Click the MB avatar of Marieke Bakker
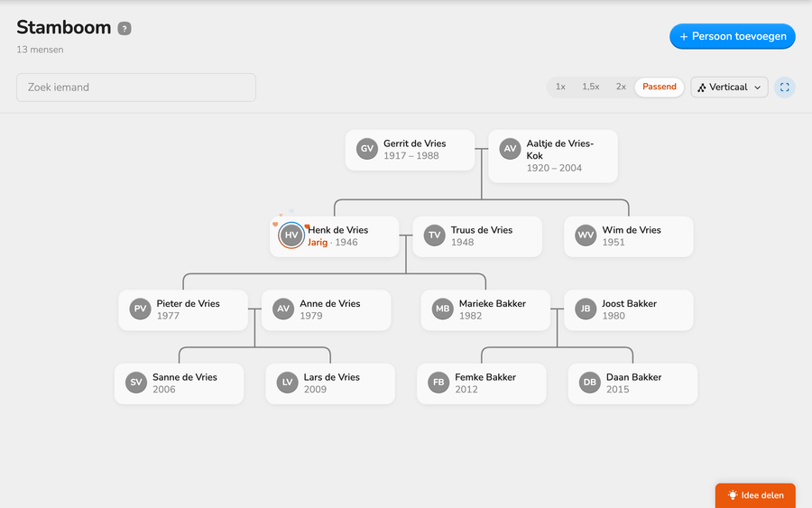 [x=442, y=309]
